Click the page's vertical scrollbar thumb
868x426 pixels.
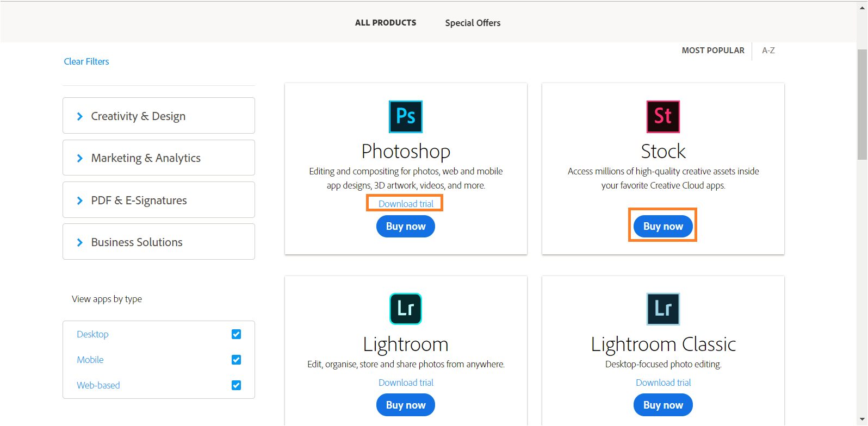862,104
